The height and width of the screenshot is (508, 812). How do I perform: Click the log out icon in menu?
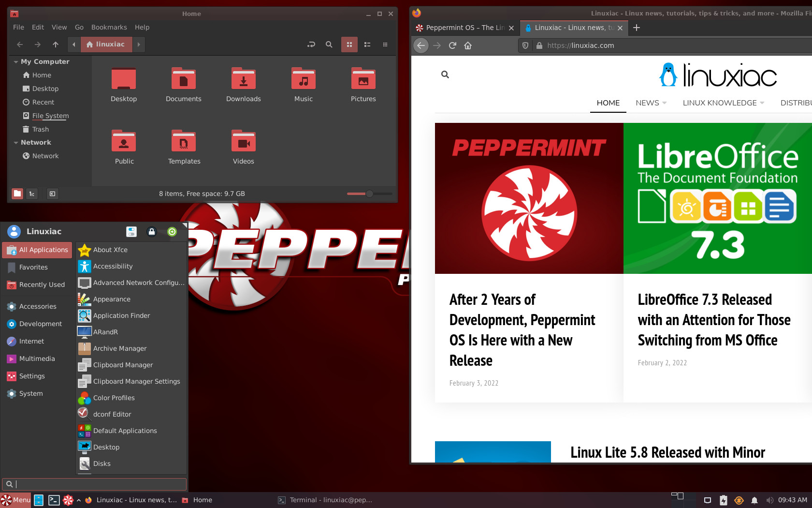coord(172,232)
